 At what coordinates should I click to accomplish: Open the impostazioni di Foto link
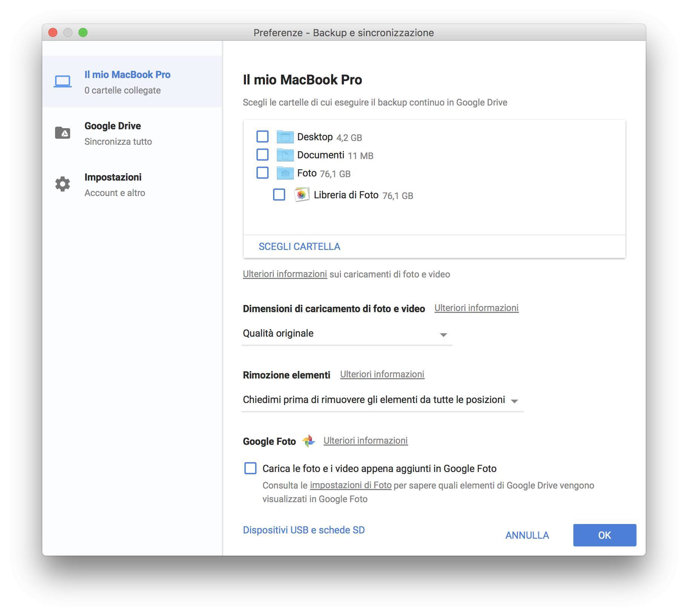coord(350,485)
